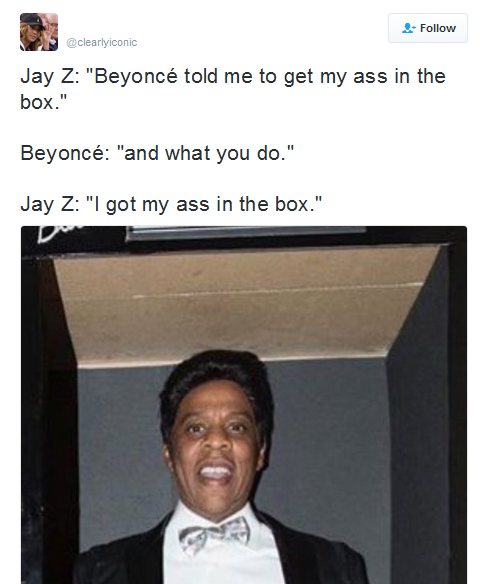Click the word "box." on the second text line
Viewport: 480px width, 584px height.
pyautogui.click(x=44, y=102)
